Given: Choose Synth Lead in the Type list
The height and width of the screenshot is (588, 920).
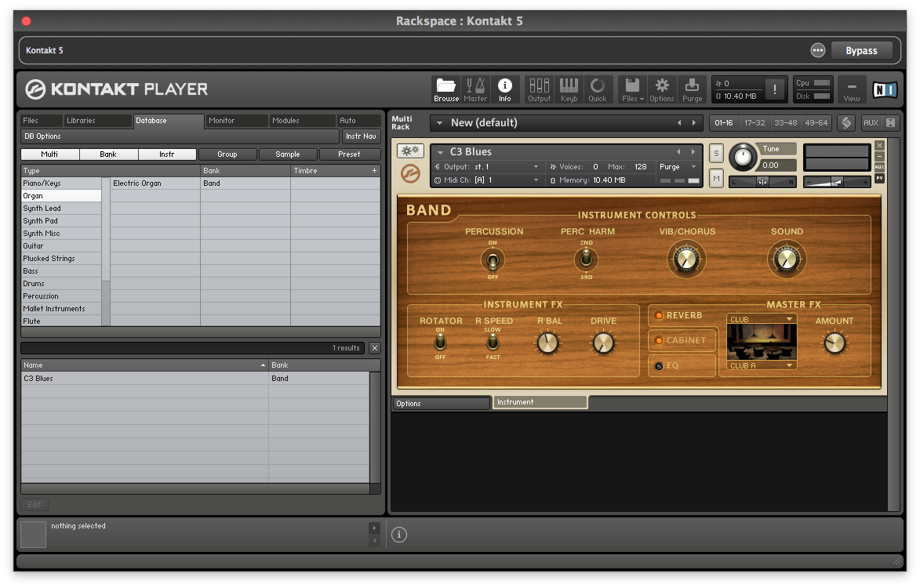Looking at the screenshot, I should click(x=61, y=209).
